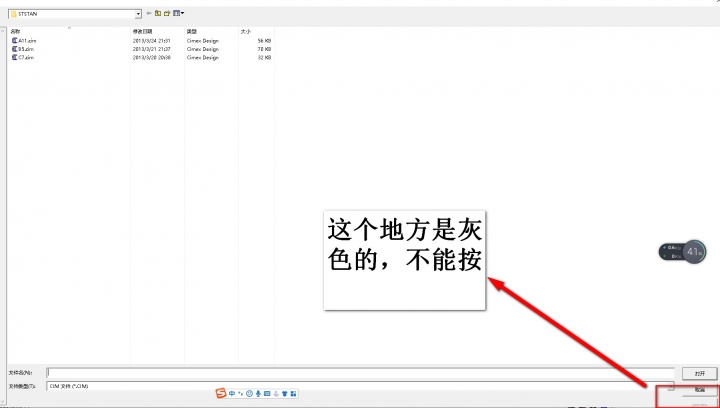
Task: Open the view menu icon
Action: coord(178,14)
